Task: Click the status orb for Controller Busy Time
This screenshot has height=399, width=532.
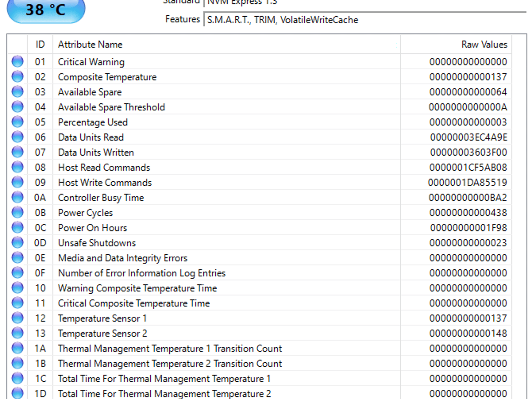Action: click(18, 197)
